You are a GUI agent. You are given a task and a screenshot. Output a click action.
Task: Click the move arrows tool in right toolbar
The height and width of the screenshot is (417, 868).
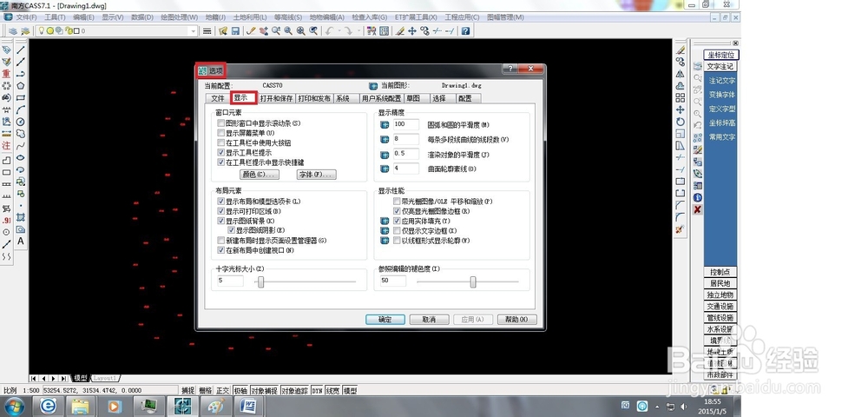[681, 109]
